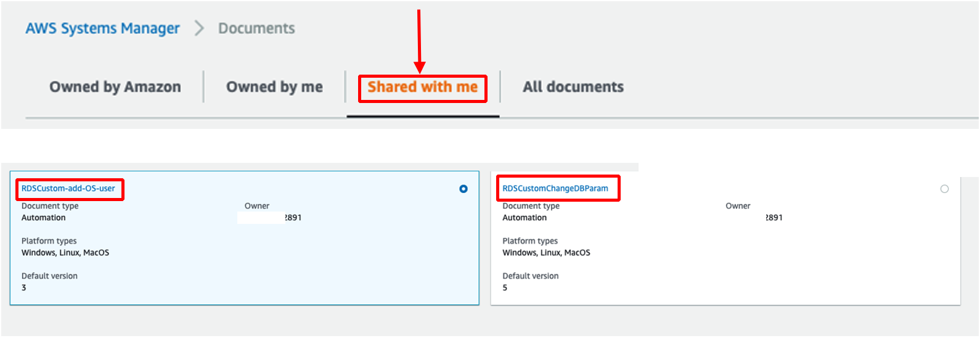Click the Platform types label in RDSCustomChangeDBParam card
Viewport: 980px width, 338px height.
coord(530,241)
